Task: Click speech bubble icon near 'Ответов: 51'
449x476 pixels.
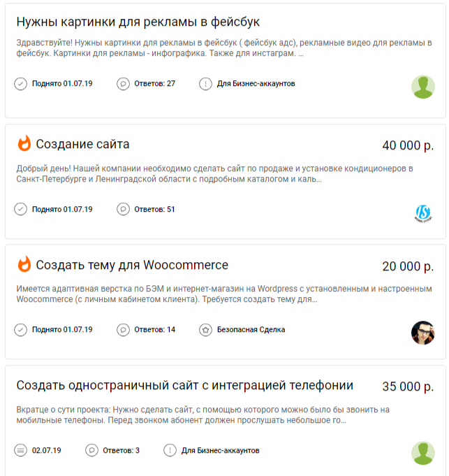Action: tap(123, 209)
